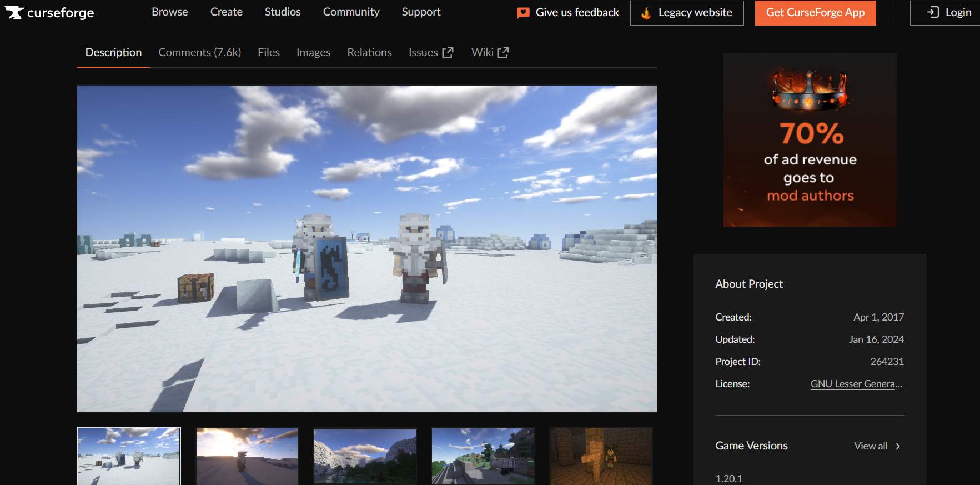
Task: Open the Create menu
Action: point(227,12)
